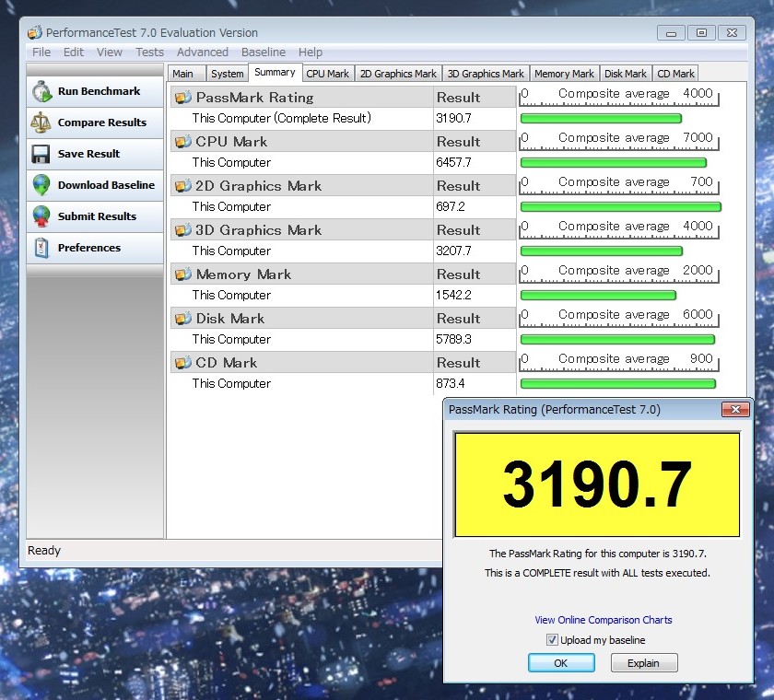Show the CD Mark tab
The height and width of the screenshot is (700, 774).
point(675,74)
